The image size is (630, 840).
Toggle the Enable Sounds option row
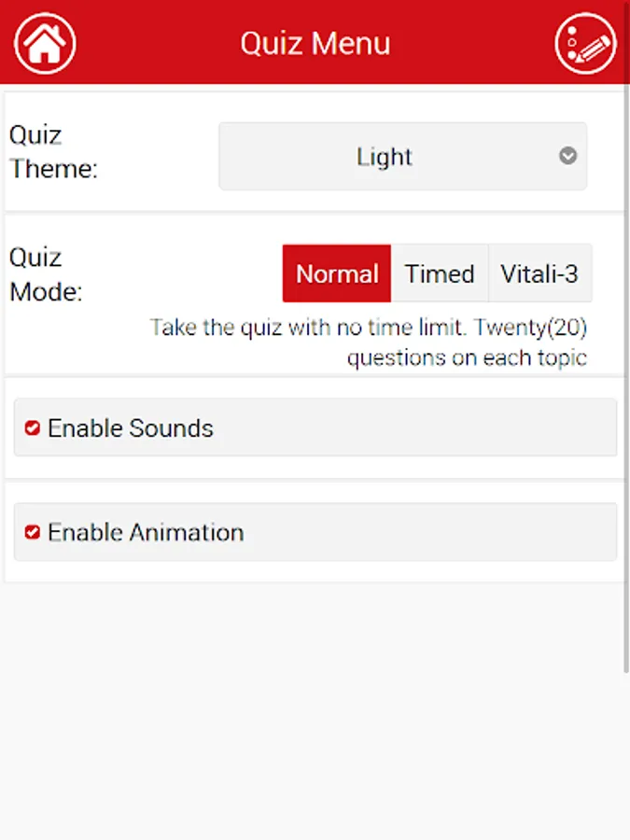click(x=315, y=428)
